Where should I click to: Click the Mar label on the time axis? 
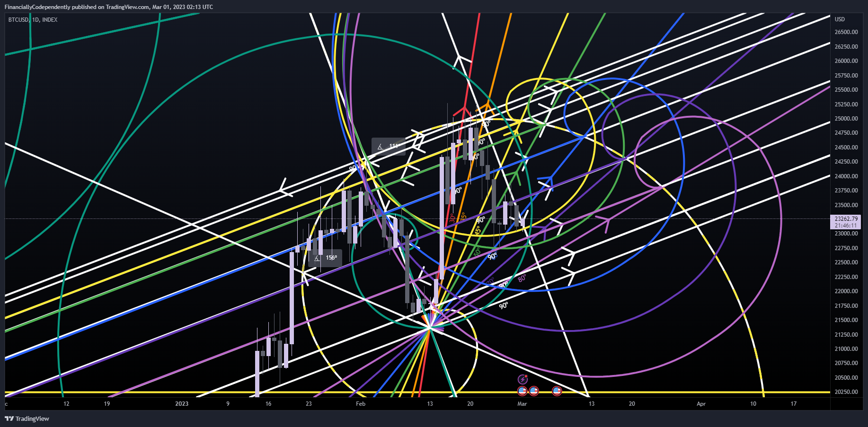522,404
